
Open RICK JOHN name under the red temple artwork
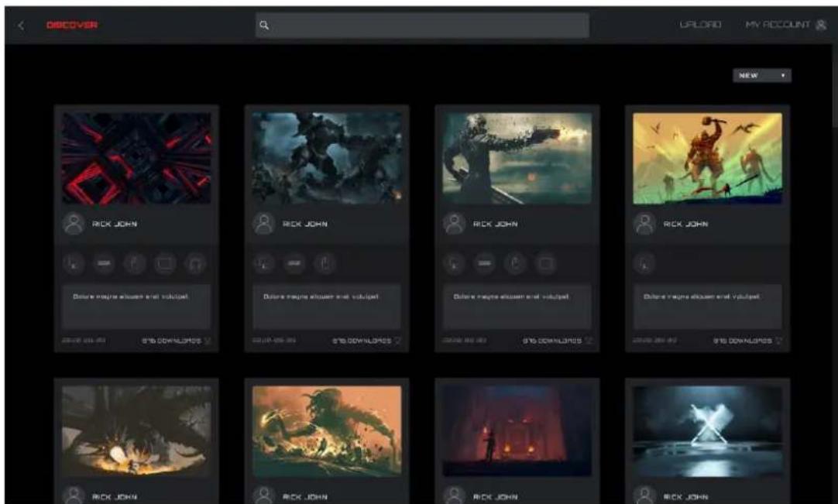coord(495,497)
